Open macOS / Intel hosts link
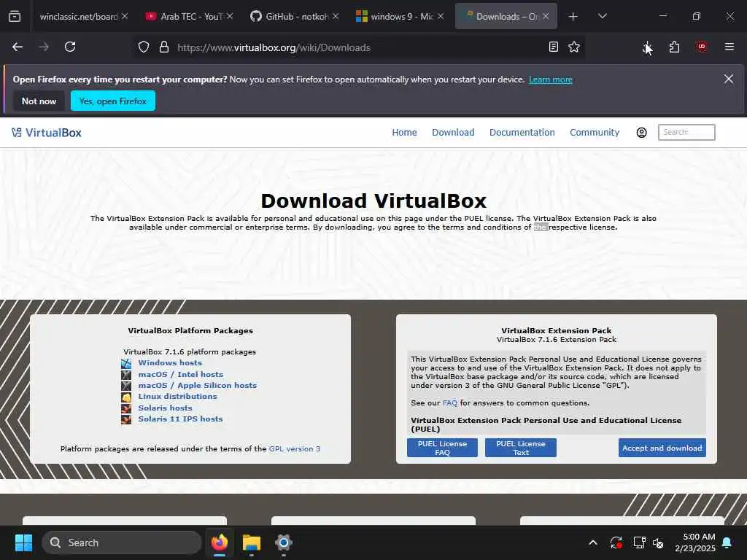The image size is (747, 560). tap(181, 374)
